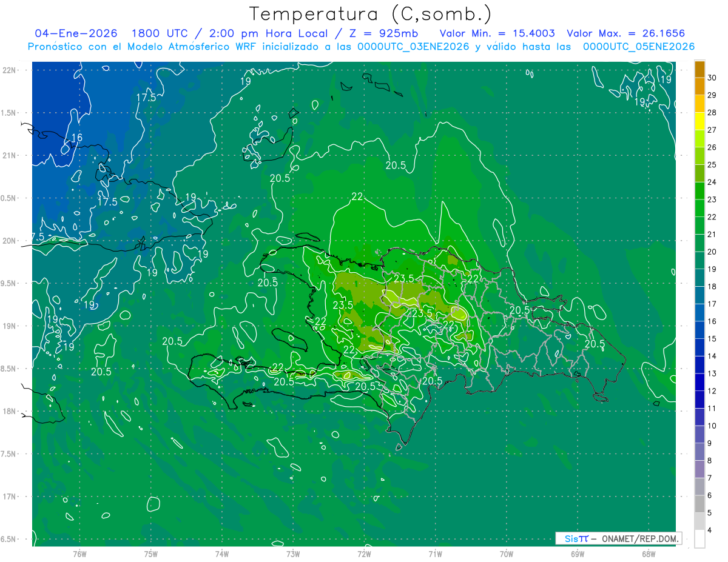Pick the legend swatch between 20 and 21
Image resolution: width=728 pixels, height=562 pixels.
(x=699, y=243)
